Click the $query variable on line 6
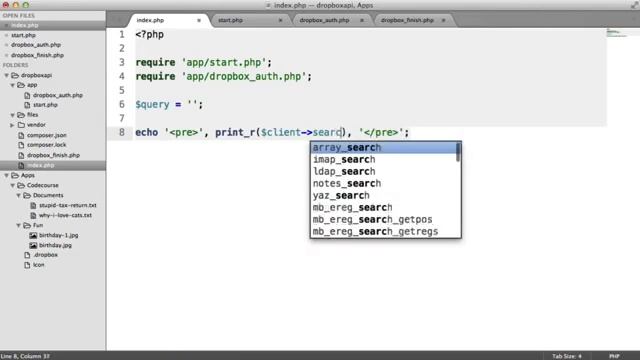The width and height of the screenshot is (640, 360). click(152, 104)
